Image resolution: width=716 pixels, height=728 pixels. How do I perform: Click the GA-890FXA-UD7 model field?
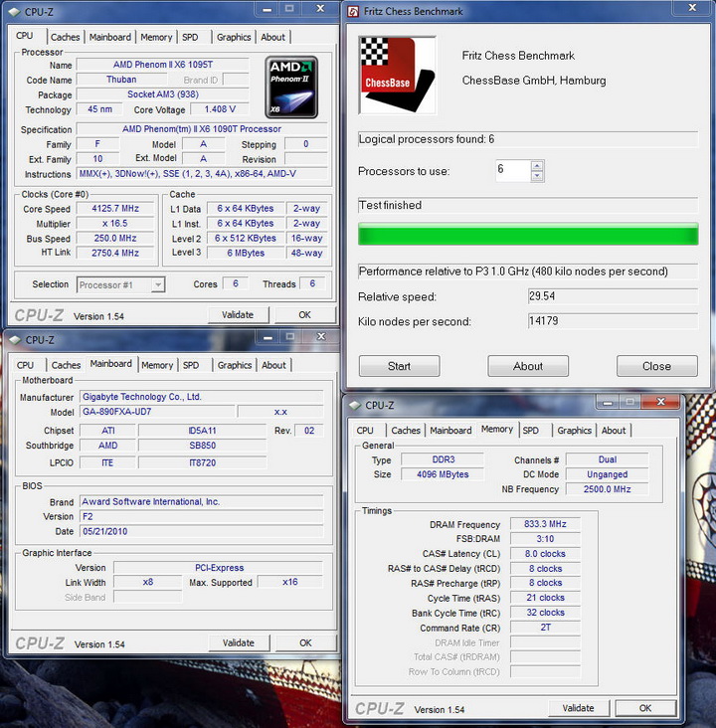157,412
